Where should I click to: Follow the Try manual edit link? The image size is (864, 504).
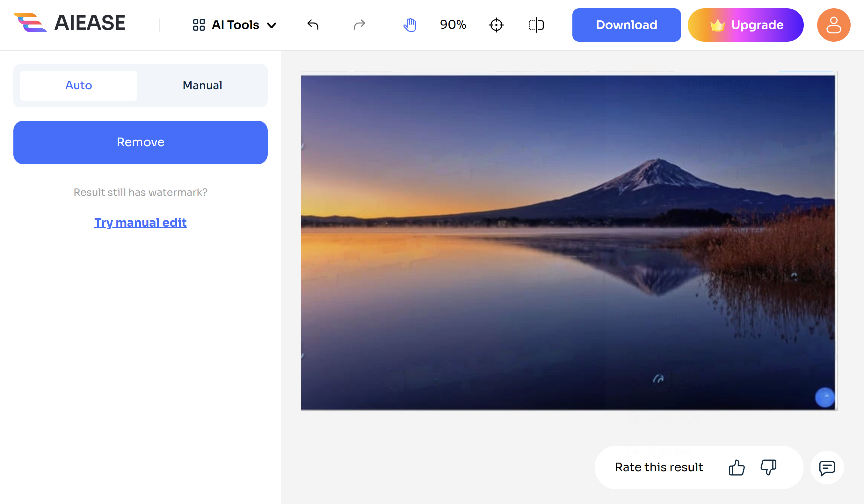click(x=140, y=223)
